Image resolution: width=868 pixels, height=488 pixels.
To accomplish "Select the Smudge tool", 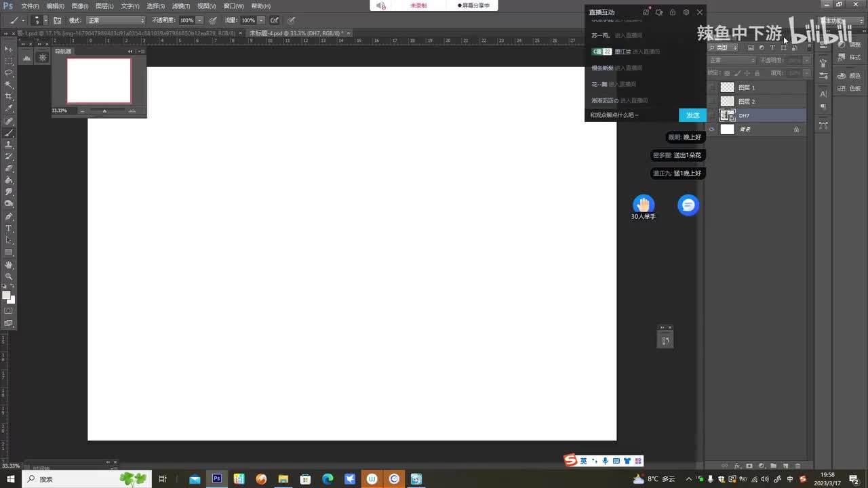I will pyautogui.click(x=9, y=192).
